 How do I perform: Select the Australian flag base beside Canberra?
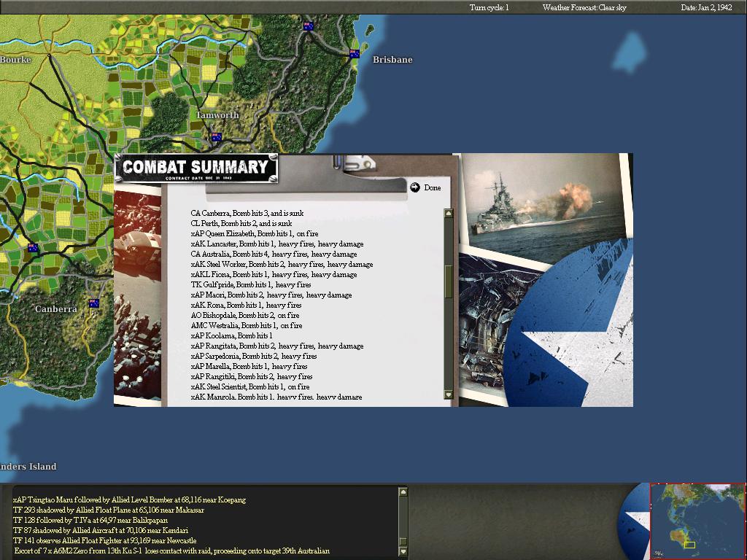click(94, 303)
